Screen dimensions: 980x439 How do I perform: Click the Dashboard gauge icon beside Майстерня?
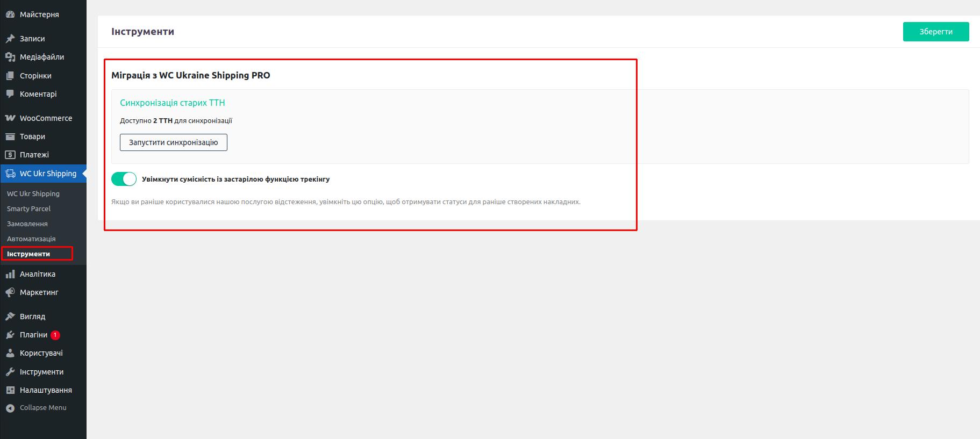10,15
